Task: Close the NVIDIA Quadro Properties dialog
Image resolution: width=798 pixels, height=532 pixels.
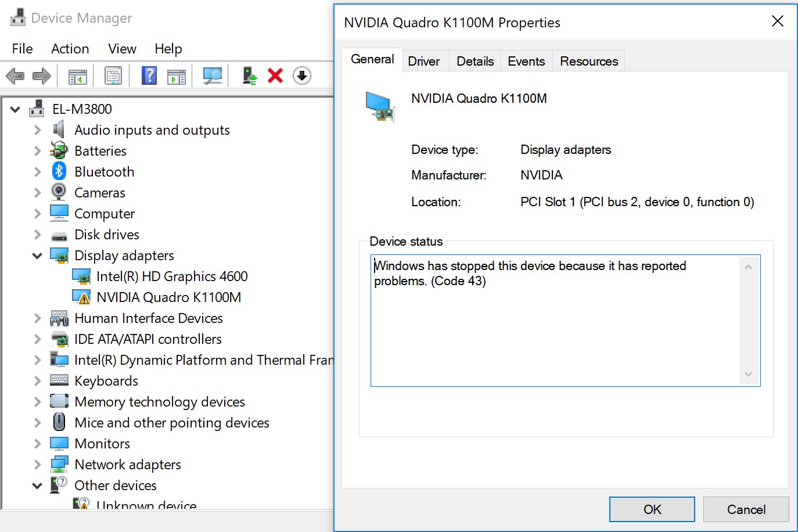Action: click(778, 21)
